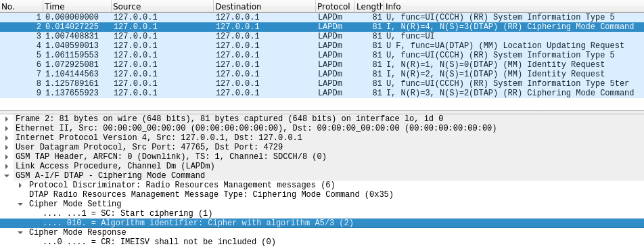644x251 pixels.
Task: Select packet 6 Identity Request N(S)=0
Action: click(x=322, y=64)
